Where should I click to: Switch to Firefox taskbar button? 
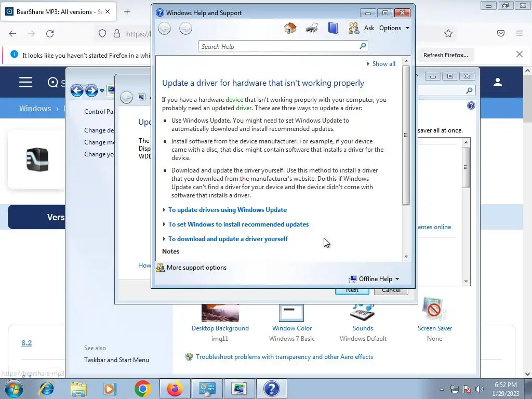[175, 389]
